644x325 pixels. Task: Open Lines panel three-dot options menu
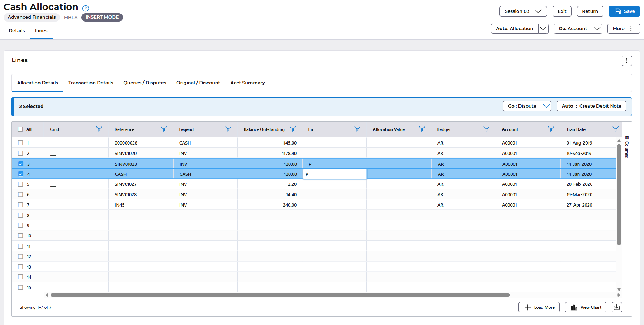tap(626, 61)
